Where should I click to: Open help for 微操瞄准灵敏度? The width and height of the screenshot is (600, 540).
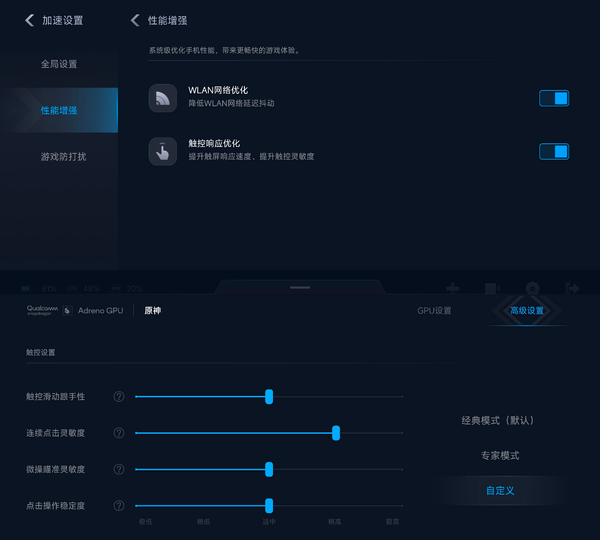pos(119,469)
